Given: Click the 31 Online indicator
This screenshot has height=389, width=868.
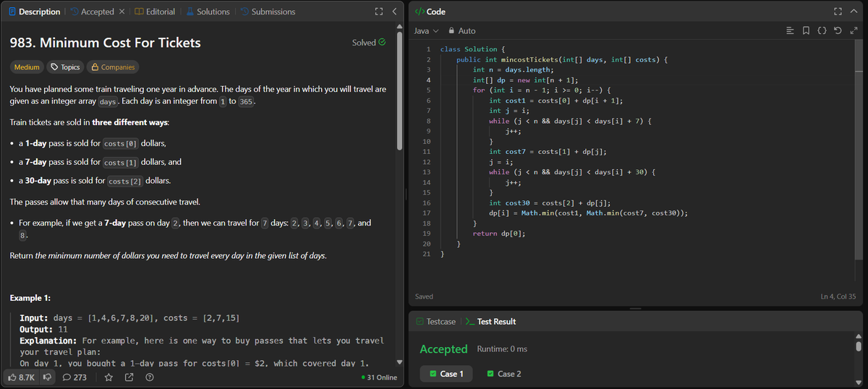Looking at the screenshot, I should point(378,377).
